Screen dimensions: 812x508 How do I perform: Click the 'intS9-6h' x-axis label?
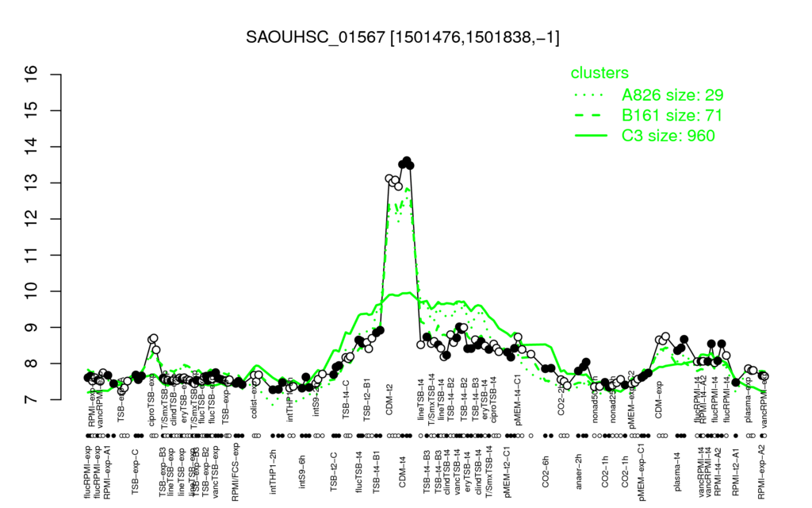[304, 471]
